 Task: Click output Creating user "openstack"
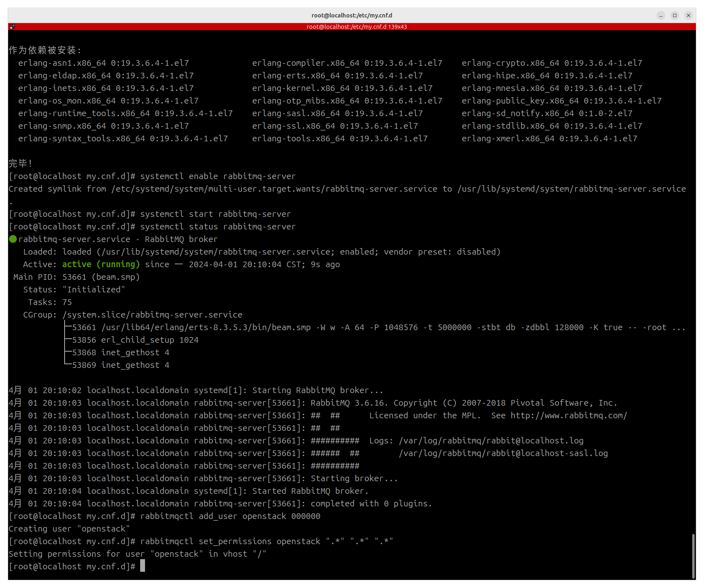pos(69,529)
